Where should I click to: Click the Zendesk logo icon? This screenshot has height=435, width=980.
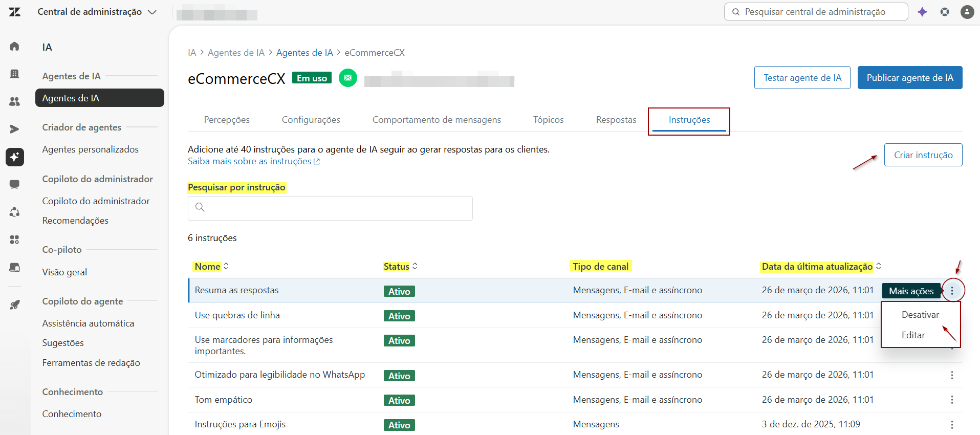tap(15, 12)
